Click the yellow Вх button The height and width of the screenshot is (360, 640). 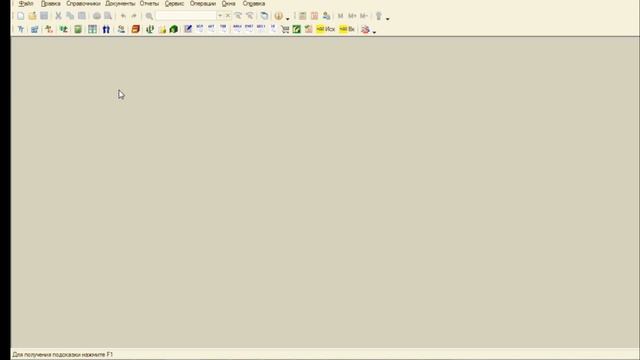click(x=347, y=29)
